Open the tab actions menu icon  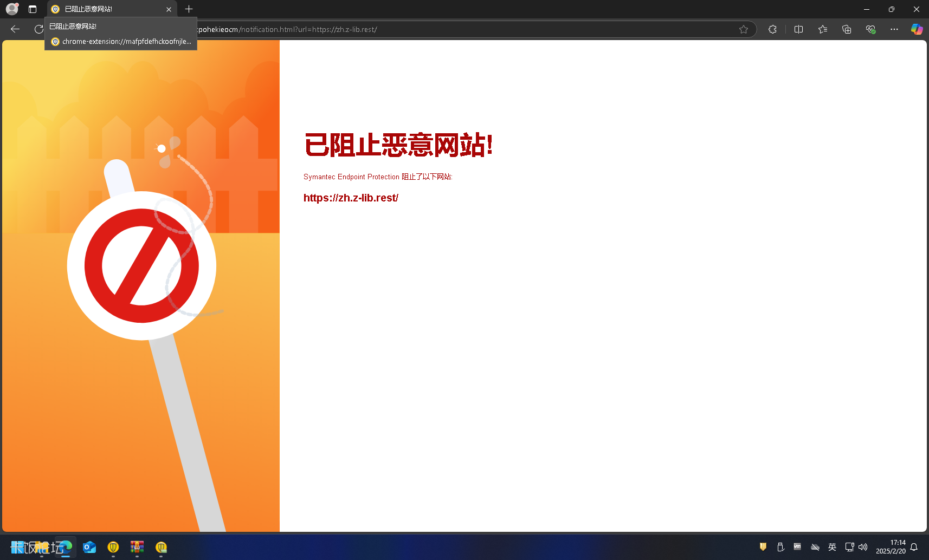(33, 9)
